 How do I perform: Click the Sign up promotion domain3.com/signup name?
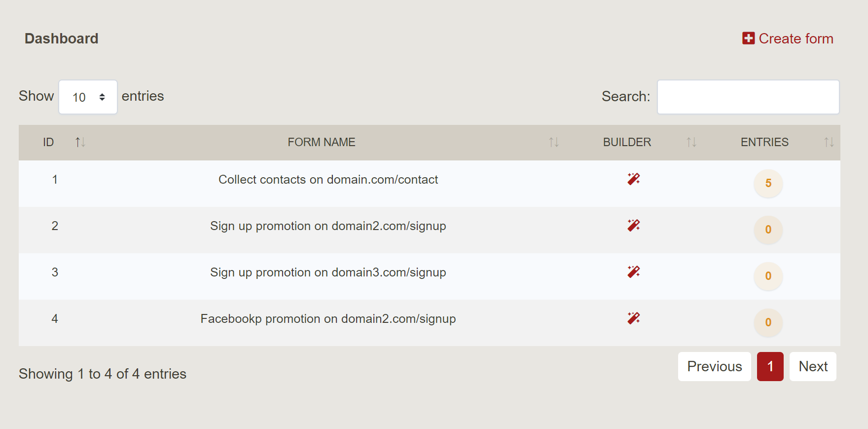328,273
